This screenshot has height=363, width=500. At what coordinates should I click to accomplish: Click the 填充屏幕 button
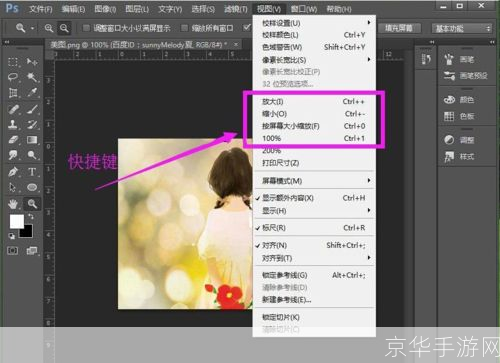tap(399, 28)
